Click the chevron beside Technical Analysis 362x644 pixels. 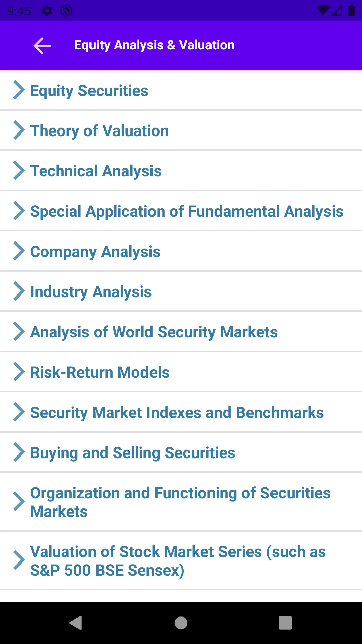tap(19, 171)
